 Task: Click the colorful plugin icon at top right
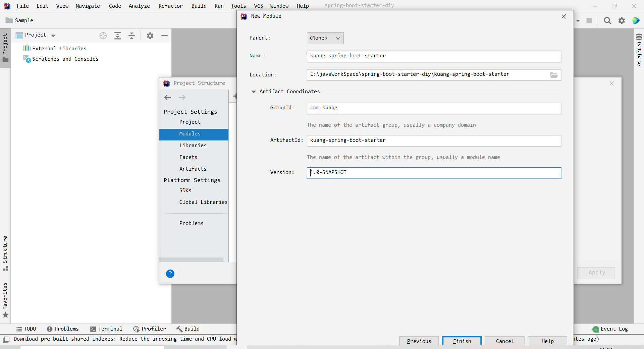[636, 20]
